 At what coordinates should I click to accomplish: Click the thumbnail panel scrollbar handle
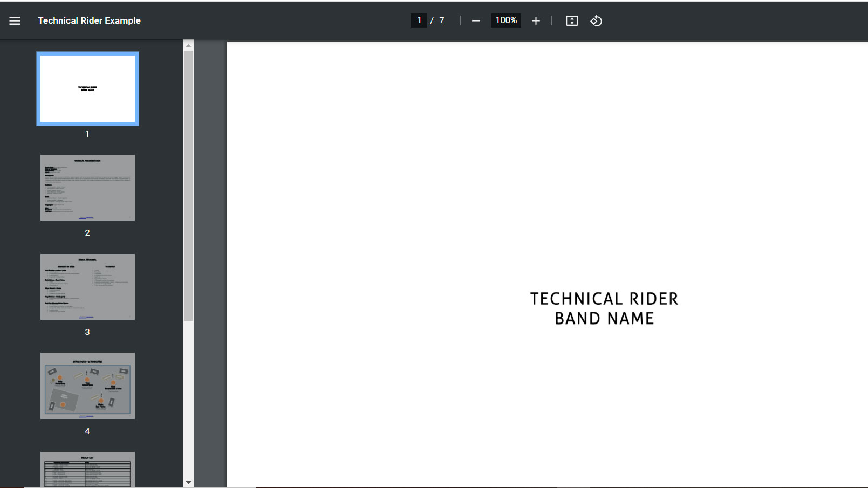[x=188, y=183]
